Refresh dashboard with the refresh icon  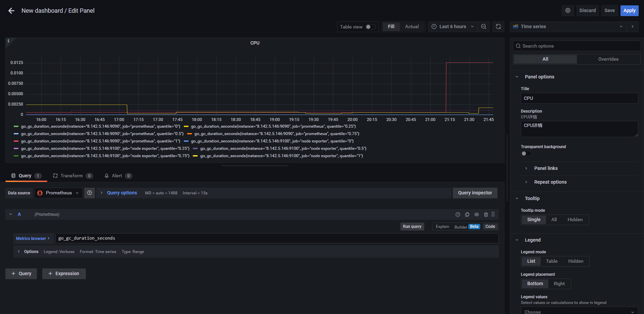[498, 27]
